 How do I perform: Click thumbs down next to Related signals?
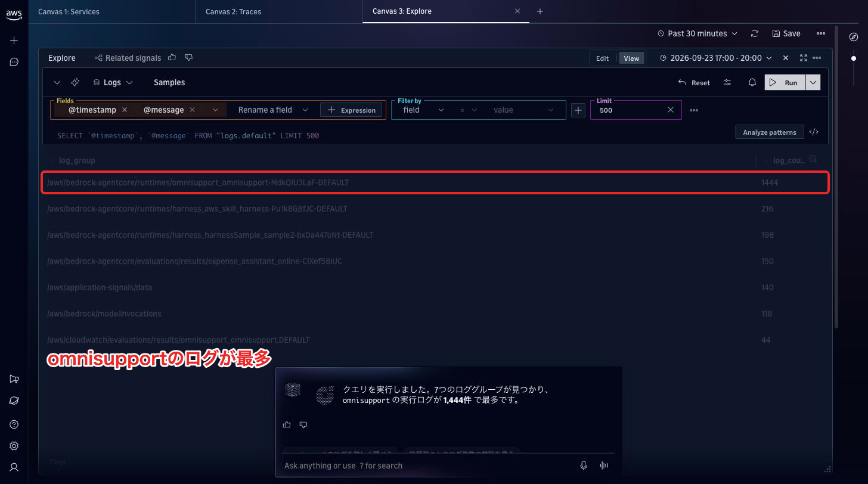[x=189, y=58]
